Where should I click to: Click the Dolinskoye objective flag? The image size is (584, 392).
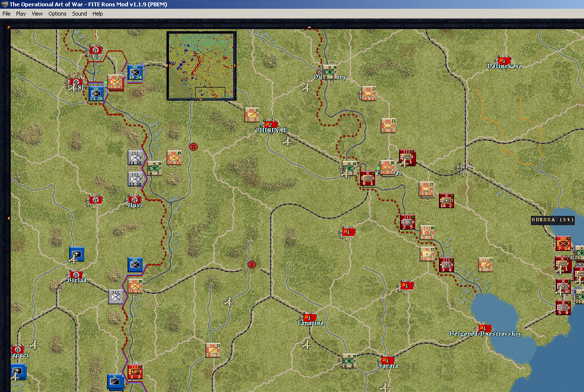click(x=504, y=60)
